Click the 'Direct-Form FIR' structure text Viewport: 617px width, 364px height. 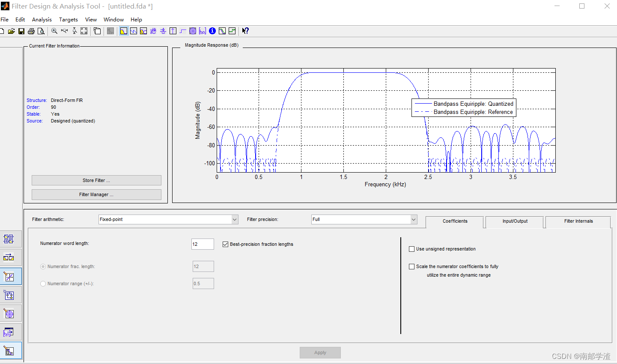click(x=67, y=100)
